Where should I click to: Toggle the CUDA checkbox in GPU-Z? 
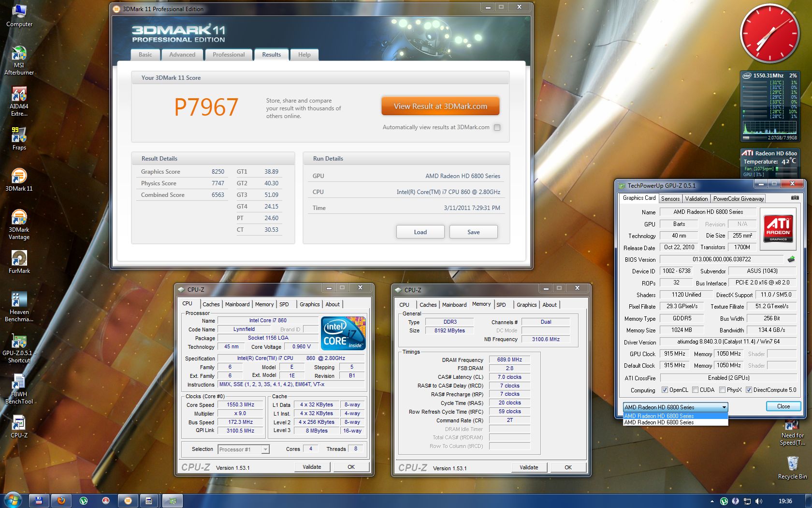(695, 390)
